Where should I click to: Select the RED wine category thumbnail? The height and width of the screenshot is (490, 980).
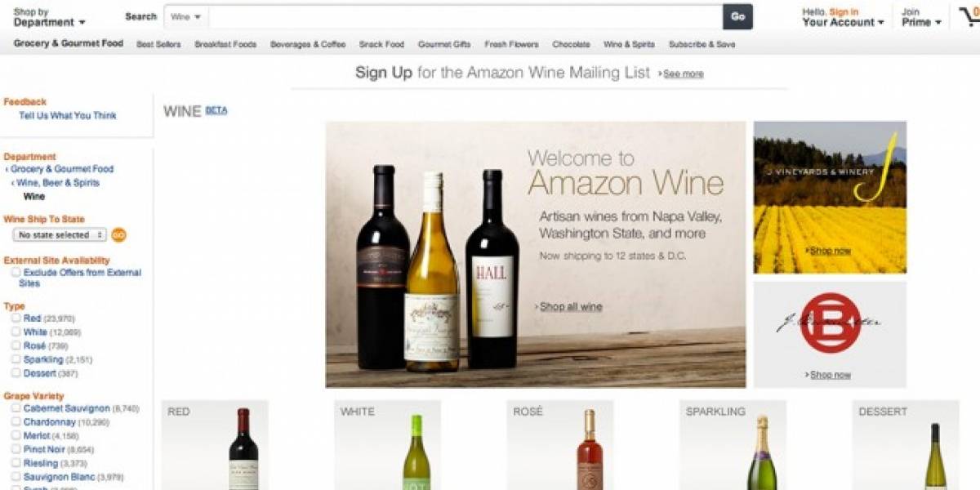(215, 445)
